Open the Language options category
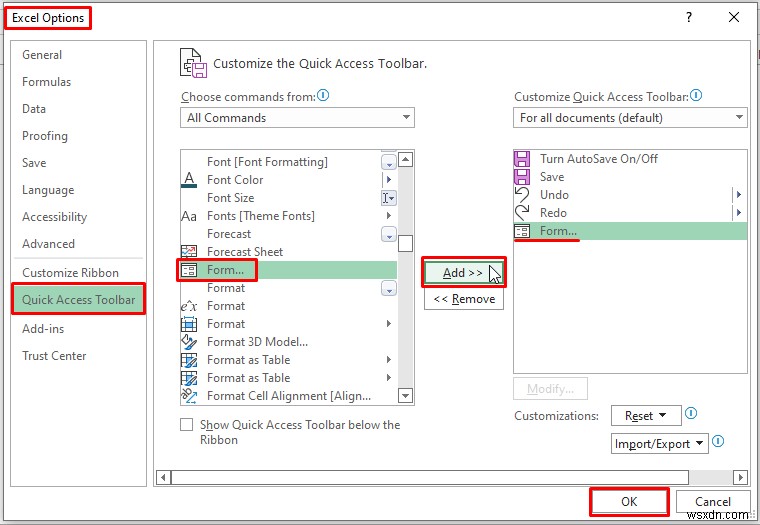Viewport: 760px width, 525px height. (48, 190)
